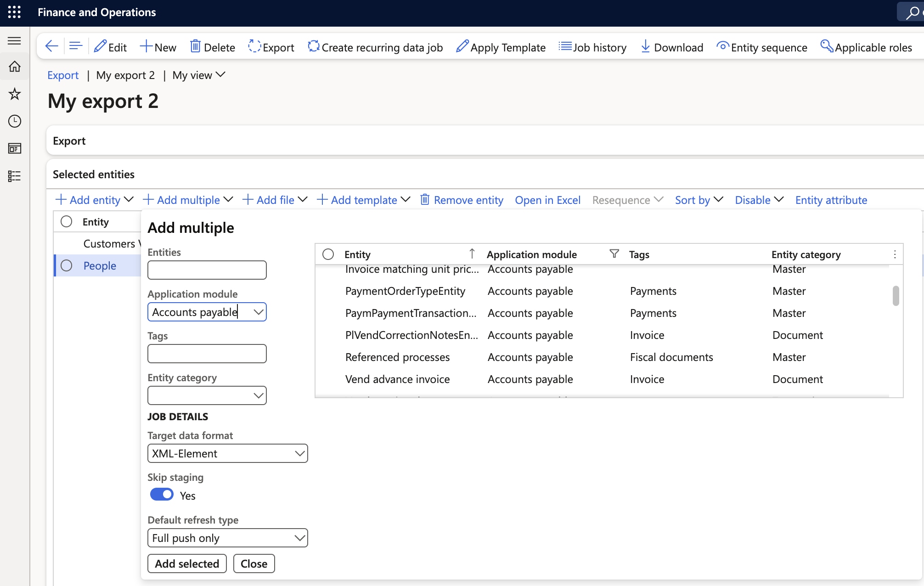Open Recent clock icon in sidebar
924x586 pixels.
tap(15, 121)
